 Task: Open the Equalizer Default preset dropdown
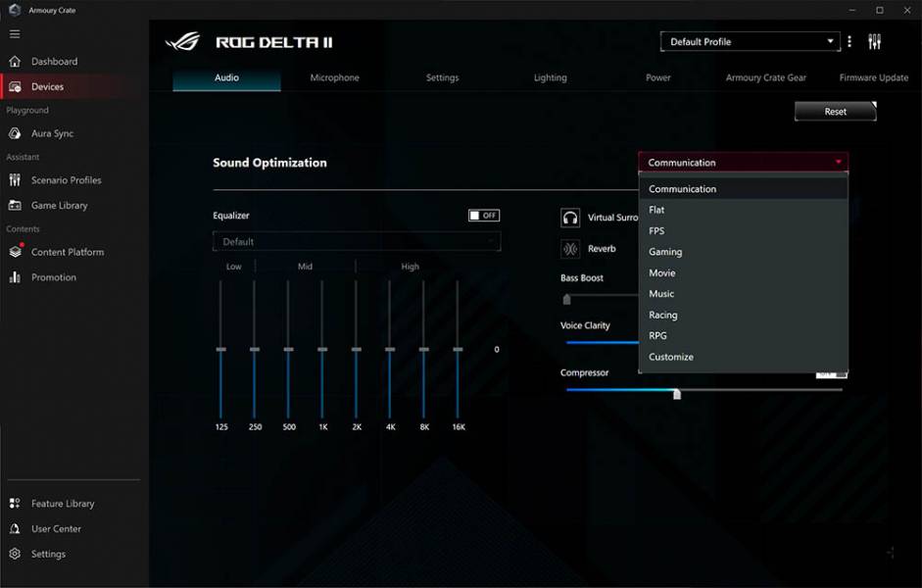pyautogui.click(x=357, y=242)
